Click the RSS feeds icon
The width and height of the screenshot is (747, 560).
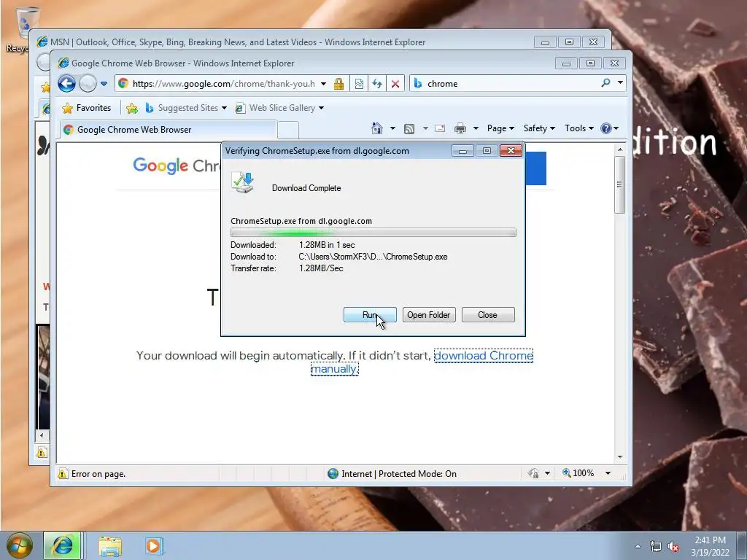click(409, 128)
